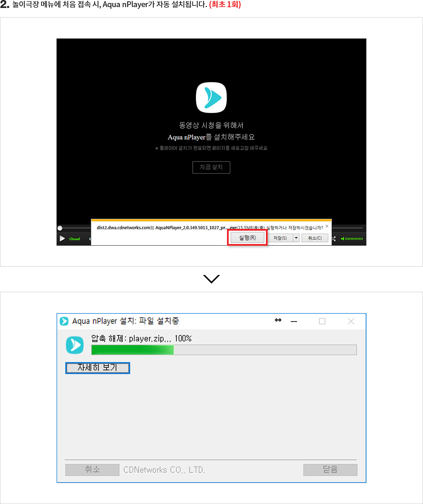This screenshot has width=423, height=504.
Task: Click the Aqua nPlayer icon beside progress bar
Action: [75, 345]
